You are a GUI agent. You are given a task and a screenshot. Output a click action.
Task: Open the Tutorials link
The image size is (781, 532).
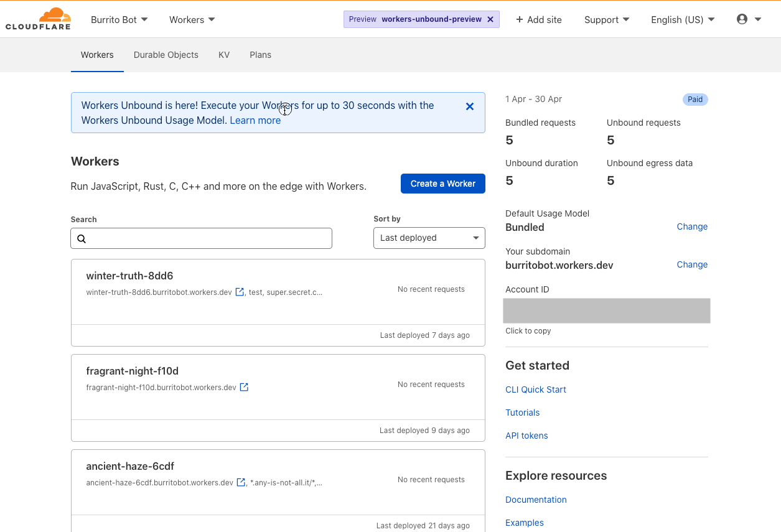click(x=522, y=413)
